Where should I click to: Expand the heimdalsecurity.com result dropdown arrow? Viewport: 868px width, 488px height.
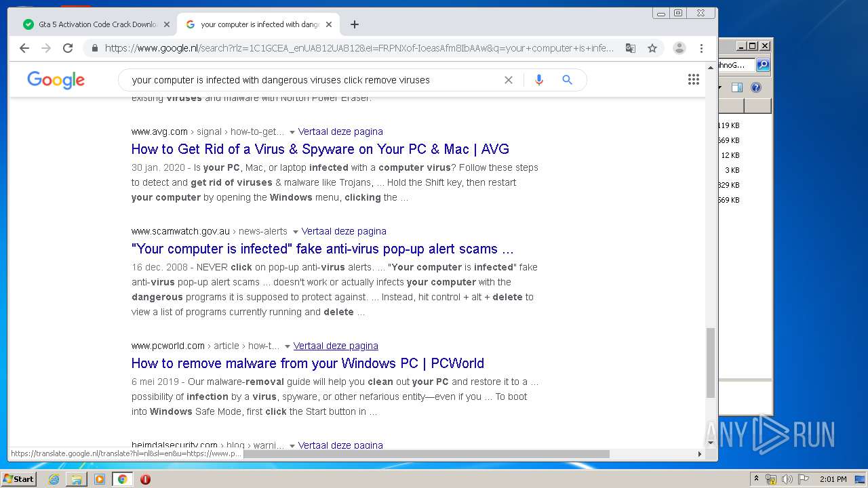coord(292,446)
